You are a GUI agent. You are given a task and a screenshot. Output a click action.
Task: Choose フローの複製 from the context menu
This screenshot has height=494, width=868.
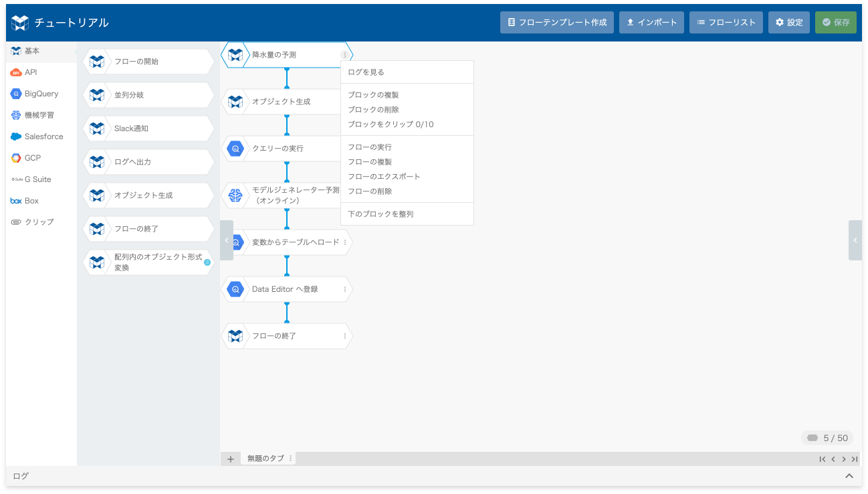[407, 162]
